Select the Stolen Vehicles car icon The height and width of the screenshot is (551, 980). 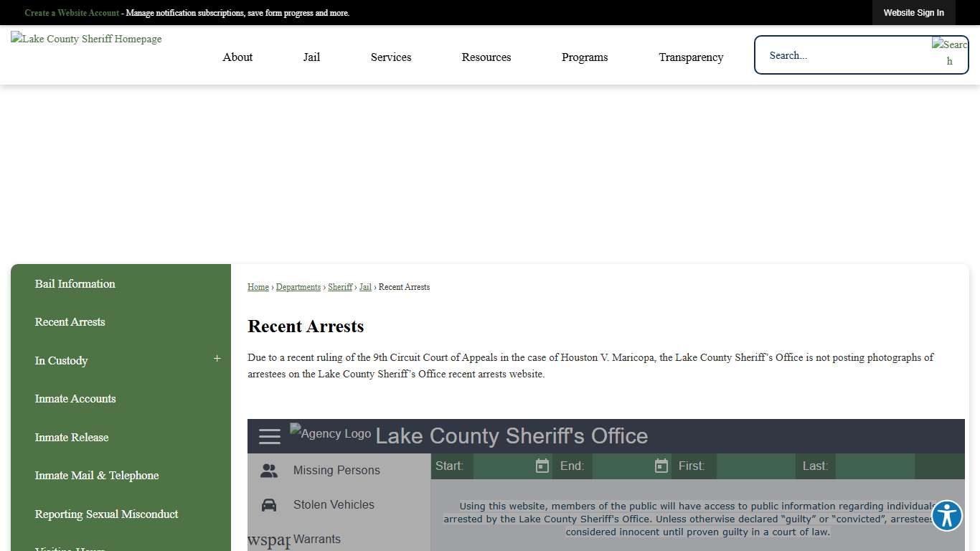click(268, 504)
